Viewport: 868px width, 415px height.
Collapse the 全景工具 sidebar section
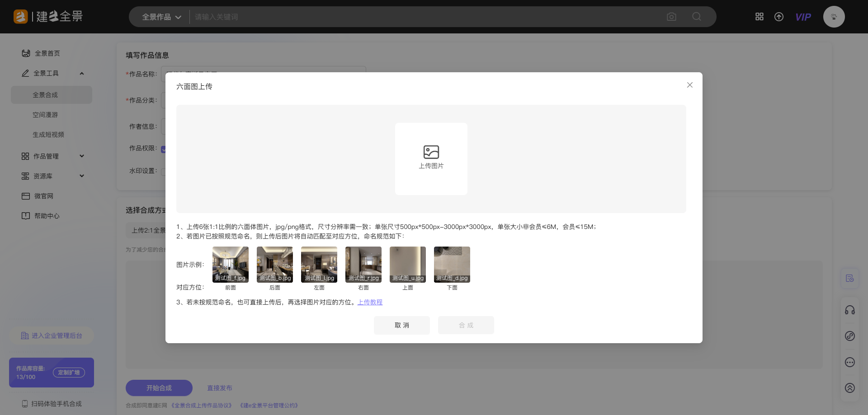82,73
